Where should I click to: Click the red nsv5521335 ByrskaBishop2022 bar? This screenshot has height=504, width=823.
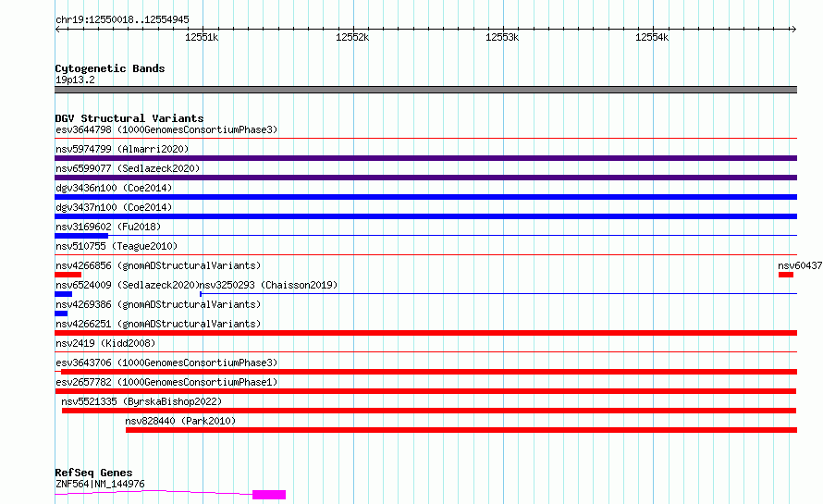click(429, 411)
